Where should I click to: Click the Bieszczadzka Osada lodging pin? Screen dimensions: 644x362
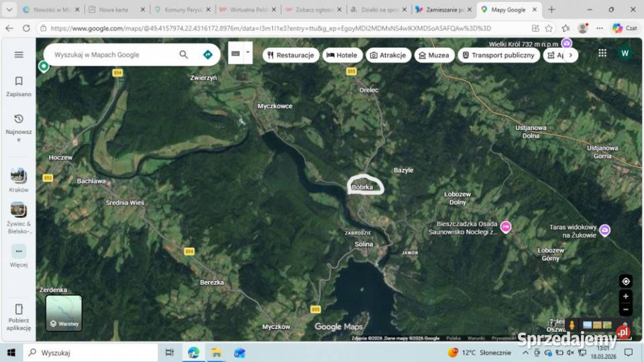[x=506, y=227]
